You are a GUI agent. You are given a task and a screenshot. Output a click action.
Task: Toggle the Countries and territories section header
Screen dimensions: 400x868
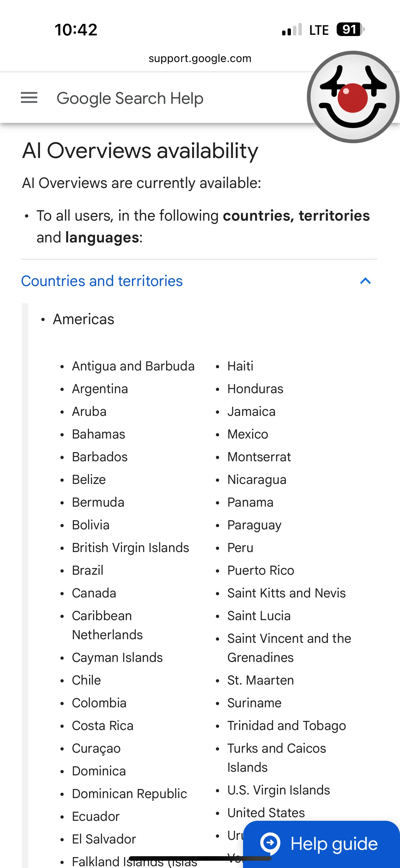pos(199,281)
